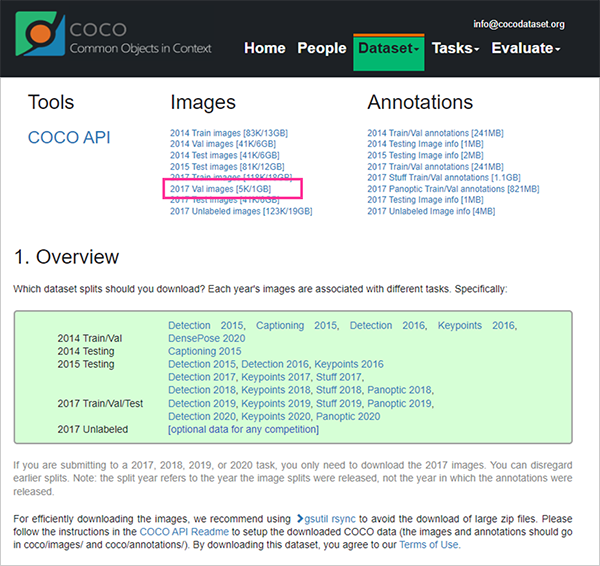Open the DensePose 2020 task link
This screenshot has width=600, height=566.
(x=207, y=338)
